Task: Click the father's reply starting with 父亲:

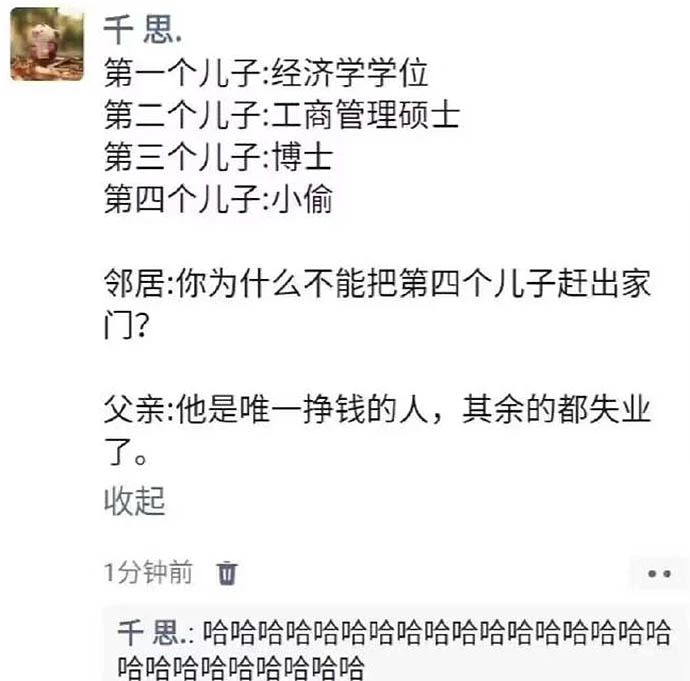Action: (377, 430)
